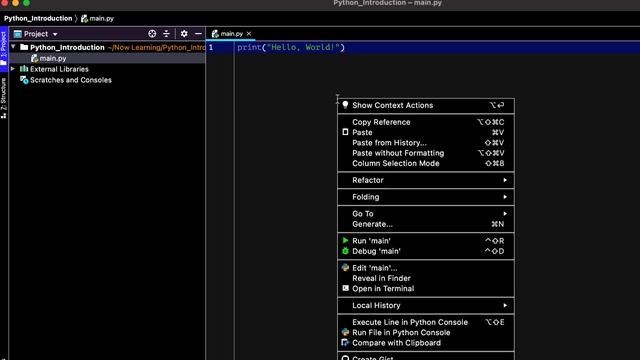Open the Folding submenu

click(x=426, y=197)
